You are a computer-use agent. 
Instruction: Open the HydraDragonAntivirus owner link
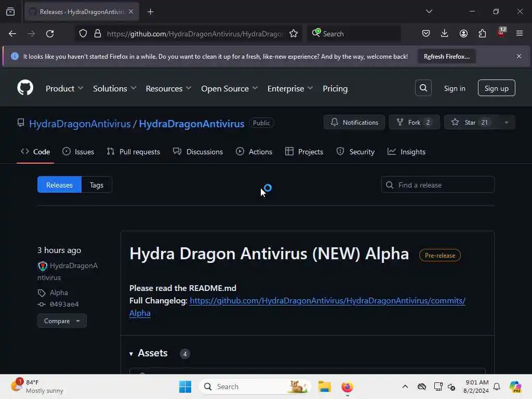pos(79,124)
